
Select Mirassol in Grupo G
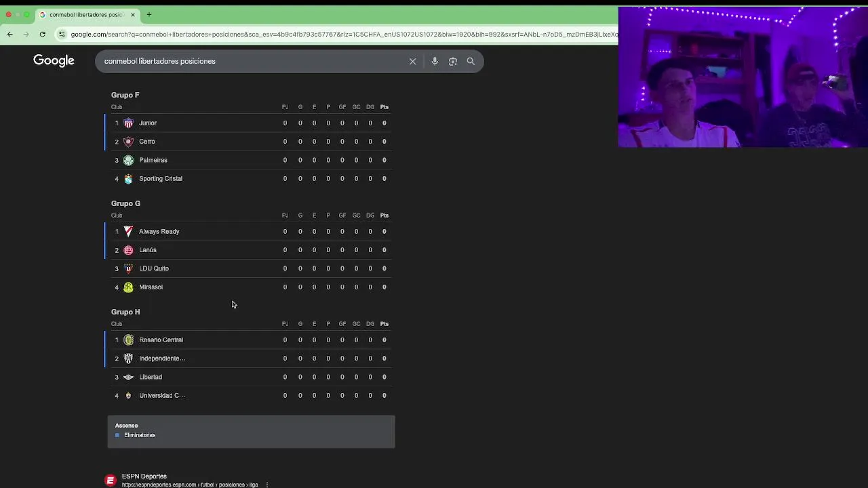pos(151,287)
